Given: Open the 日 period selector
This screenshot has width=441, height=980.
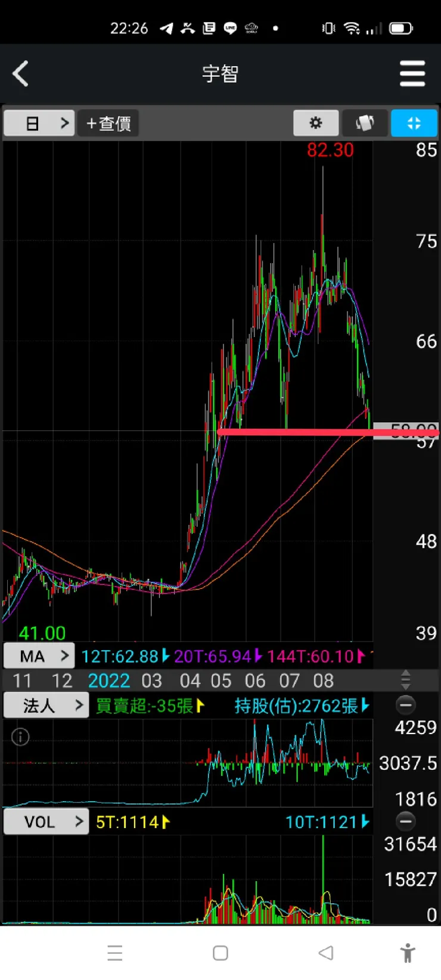Looking at the screenshot, I should click(x=39, y=123).
